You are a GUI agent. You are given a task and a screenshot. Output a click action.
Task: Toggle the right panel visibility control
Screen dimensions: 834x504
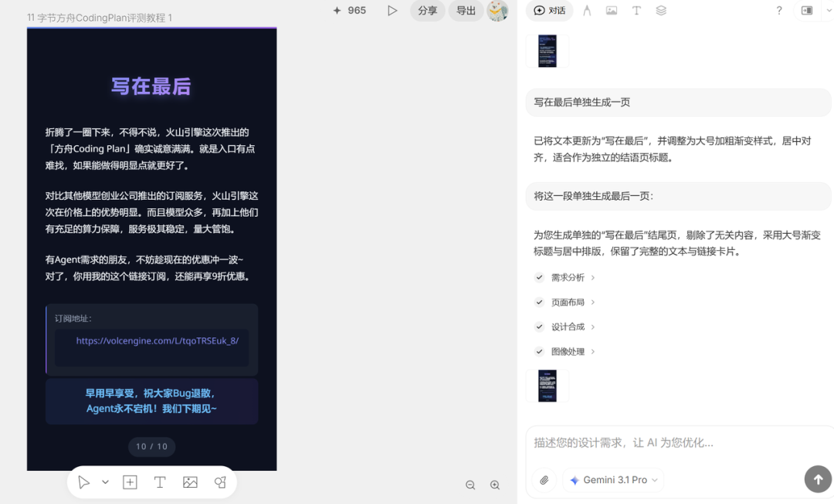click(808, 10)
